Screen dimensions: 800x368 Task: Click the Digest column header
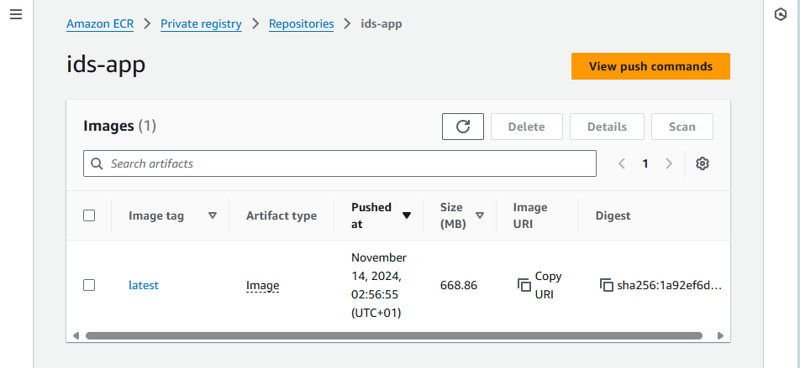tap(613, 216)
